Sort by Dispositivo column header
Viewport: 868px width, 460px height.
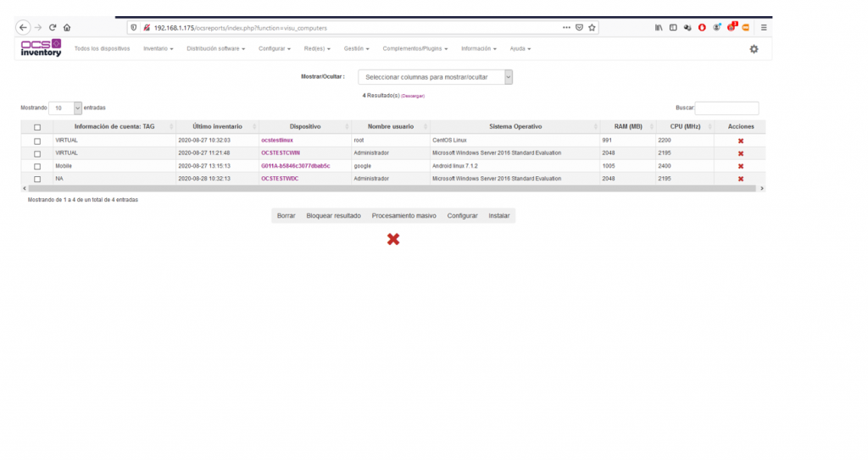pos(305,127)
